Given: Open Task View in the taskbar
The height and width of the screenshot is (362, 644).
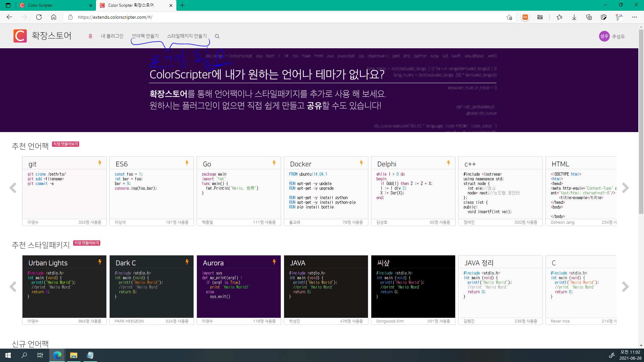Looking at the screenshot, I should coord(40,355).
